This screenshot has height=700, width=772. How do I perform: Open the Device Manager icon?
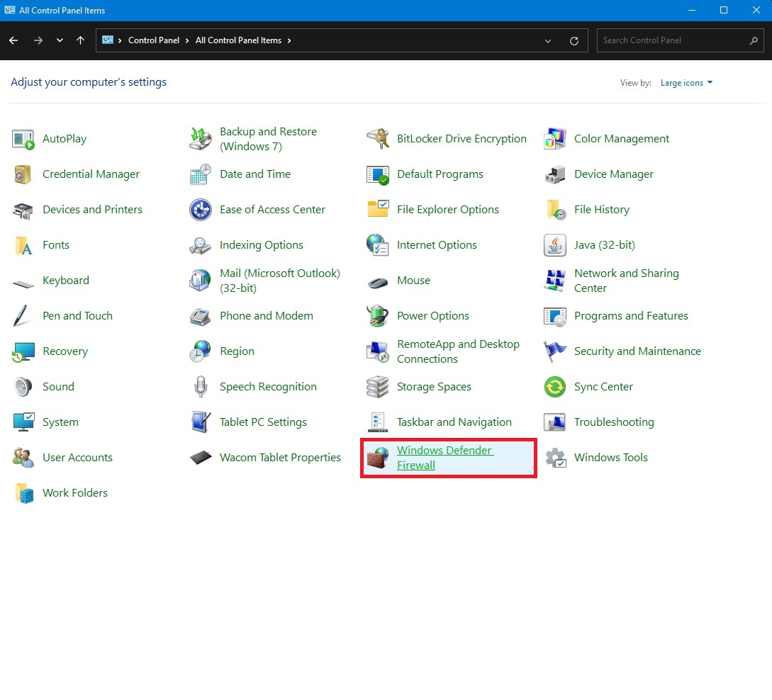(x=555, y=174)
